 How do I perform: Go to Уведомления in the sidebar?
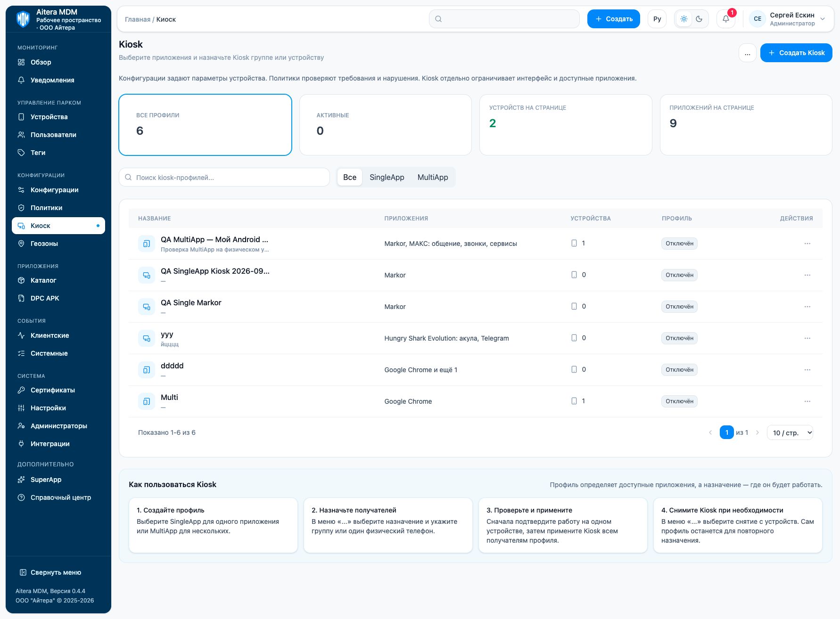coord(58,80)
